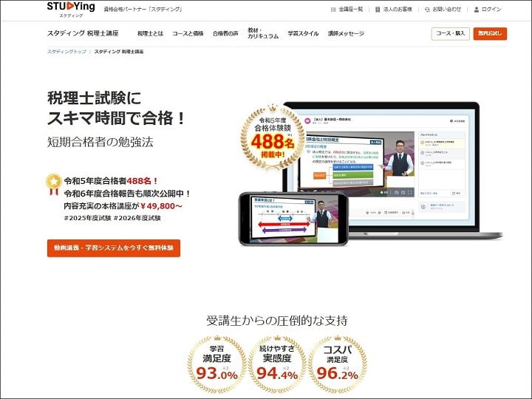
Task: Click the スタディング 税理士講座 site title
Action: tap(83, 33)
